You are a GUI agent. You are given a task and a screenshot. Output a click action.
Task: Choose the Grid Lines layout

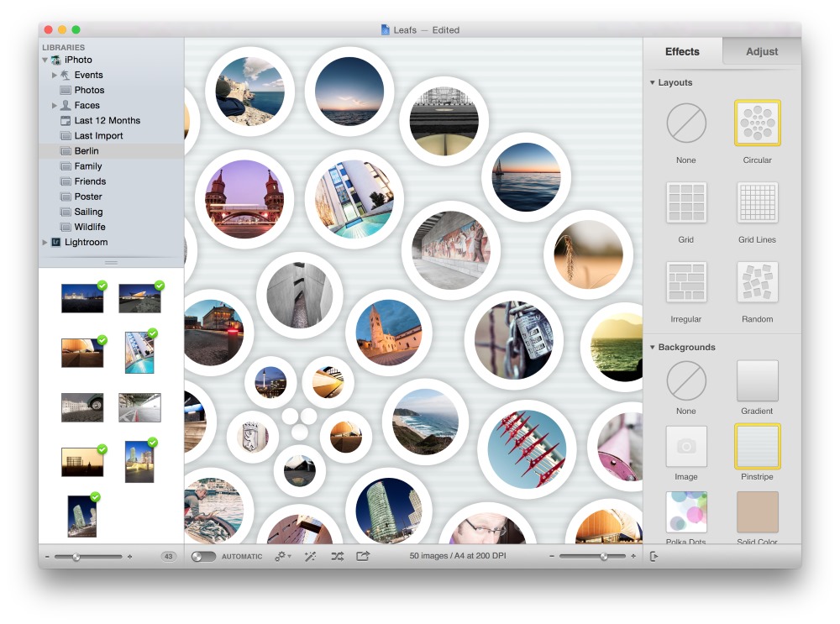757,203
